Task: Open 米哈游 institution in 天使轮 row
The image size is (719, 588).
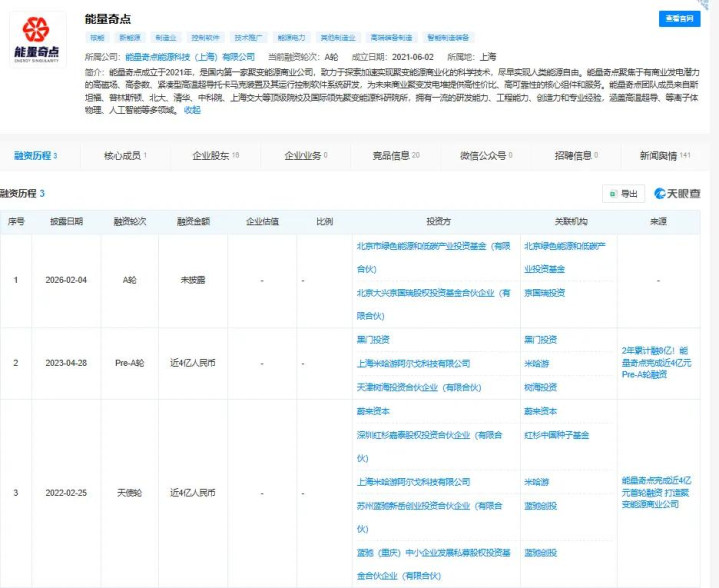Action: tap(536, 482)
